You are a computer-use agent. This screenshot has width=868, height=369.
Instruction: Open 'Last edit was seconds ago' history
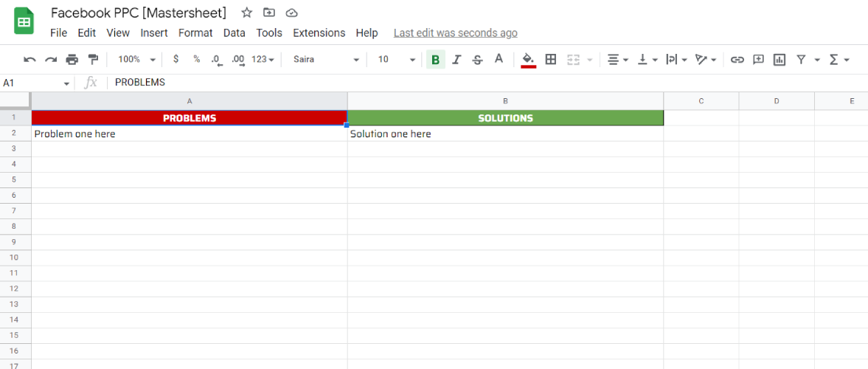[x=456, y=33]
